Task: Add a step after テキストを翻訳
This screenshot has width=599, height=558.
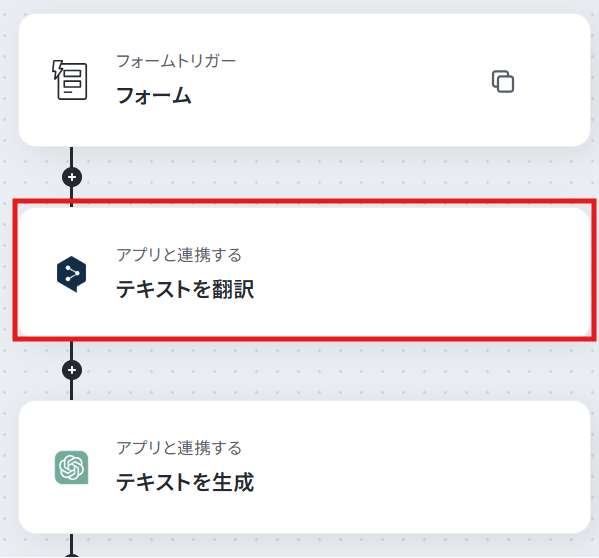Action: 72,370
